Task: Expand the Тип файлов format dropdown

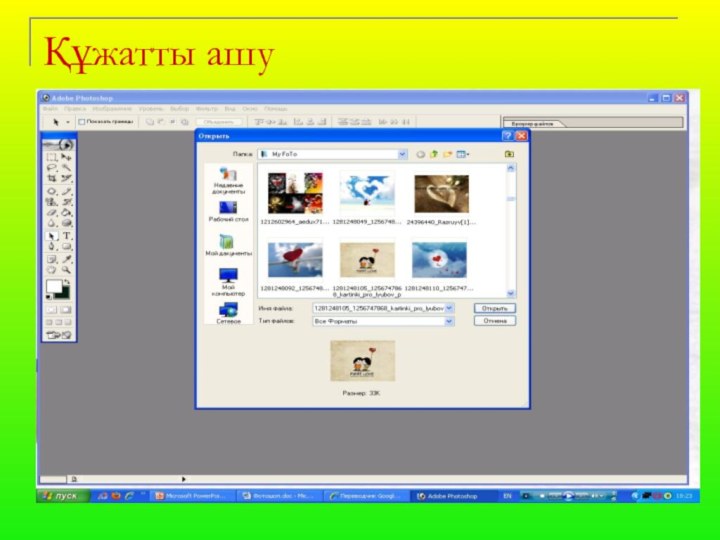Action: pyautogui.click(x=449, y=321)
